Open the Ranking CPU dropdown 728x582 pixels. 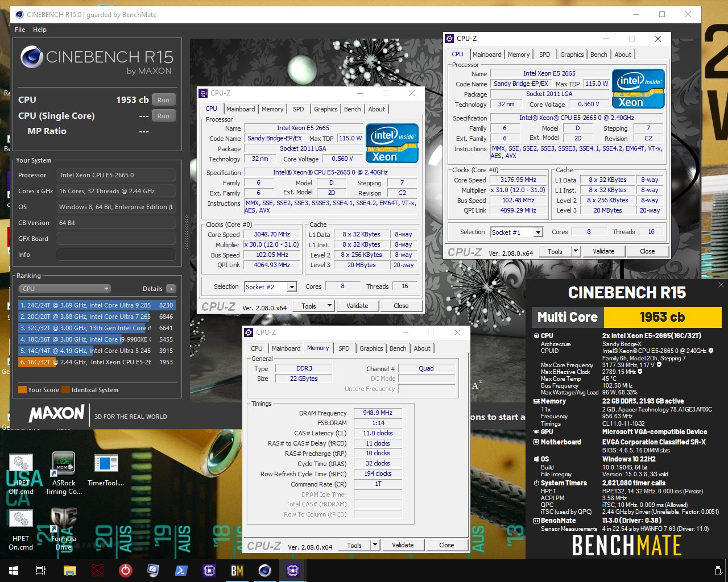(65, 289)
